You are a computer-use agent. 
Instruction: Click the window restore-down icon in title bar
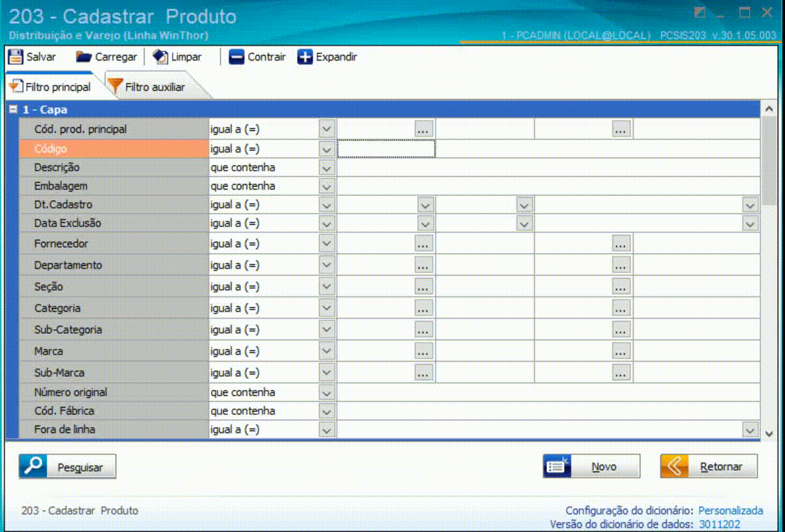(744, 12)
